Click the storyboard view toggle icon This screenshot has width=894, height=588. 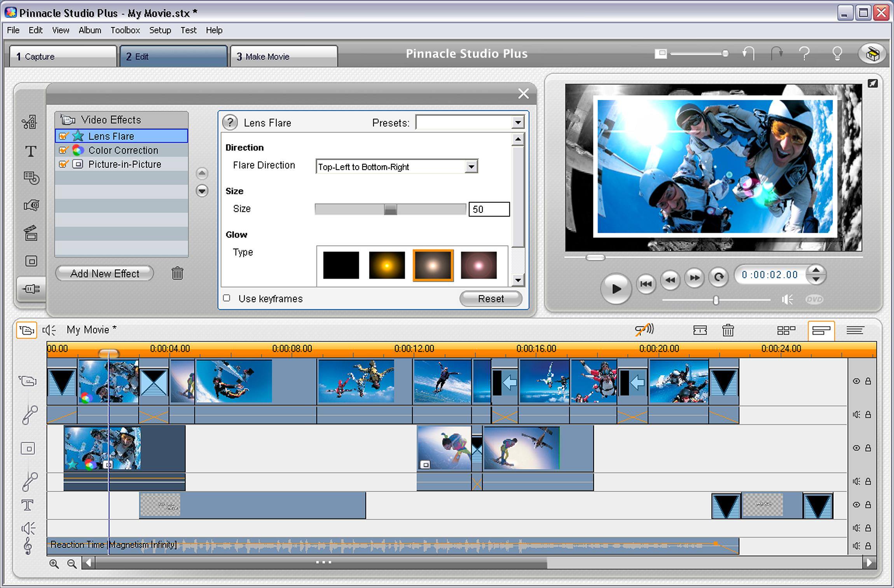(x=786, y=330)
